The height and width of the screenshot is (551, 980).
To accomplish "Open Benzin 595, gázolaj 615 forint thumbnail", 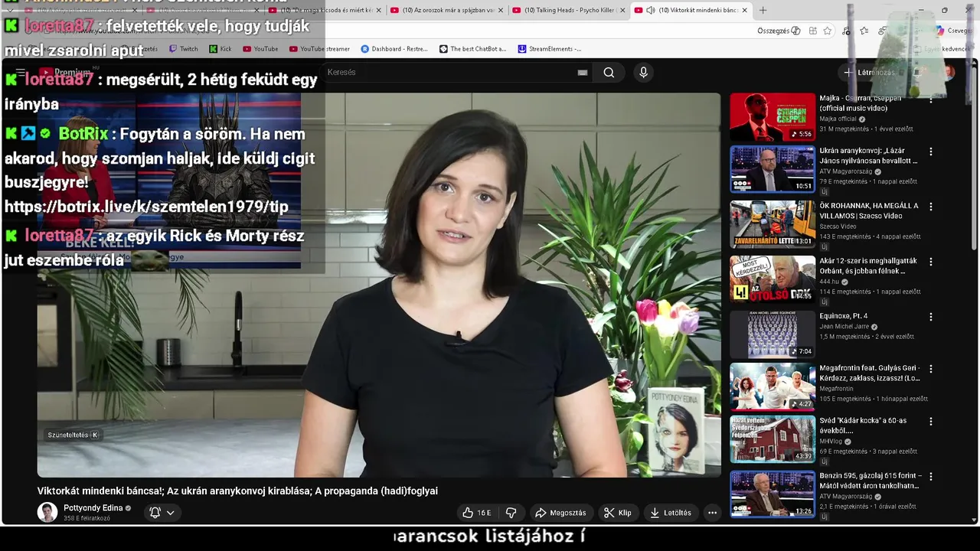I will coord(773,495).
